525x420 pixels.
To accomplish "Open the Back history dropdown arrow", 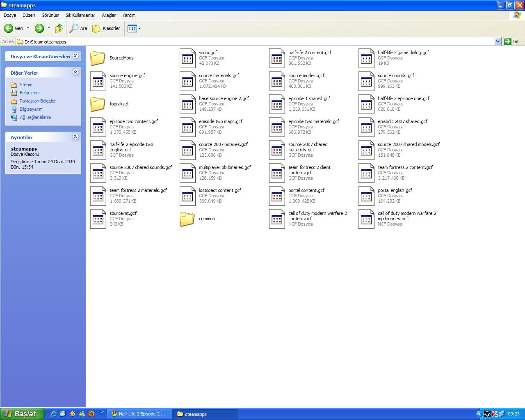I will 28,28.
